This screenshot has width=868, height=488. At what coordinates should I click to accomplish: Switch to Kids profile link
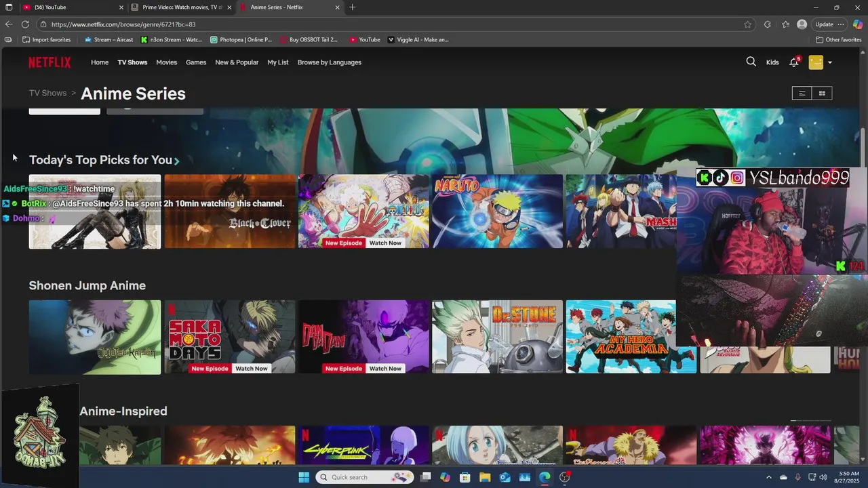click(772, 62)
